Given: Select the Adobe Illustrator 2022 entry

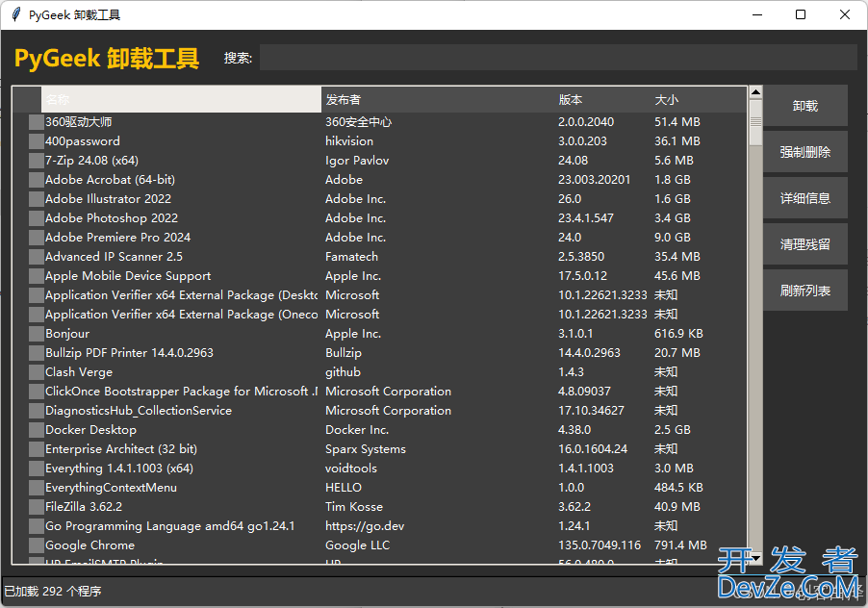Looking at the screenshot, I should point(109,198).
